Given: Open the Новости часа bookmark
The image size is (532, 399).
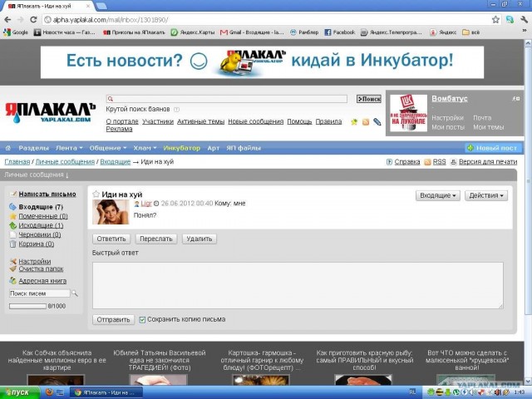Looking at the screenshot, I should tap(65, 32).
